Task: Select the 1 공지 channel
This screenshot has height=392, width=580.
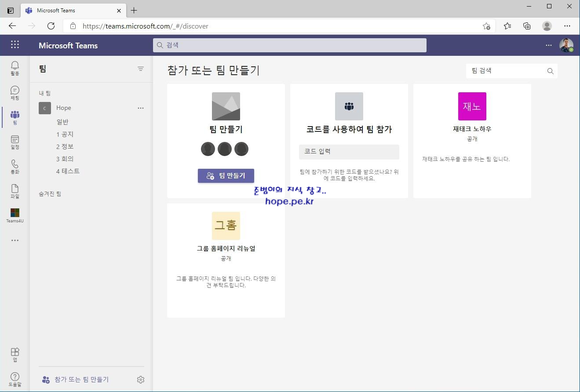Action: pyautogui.click(x=65, y=134)
